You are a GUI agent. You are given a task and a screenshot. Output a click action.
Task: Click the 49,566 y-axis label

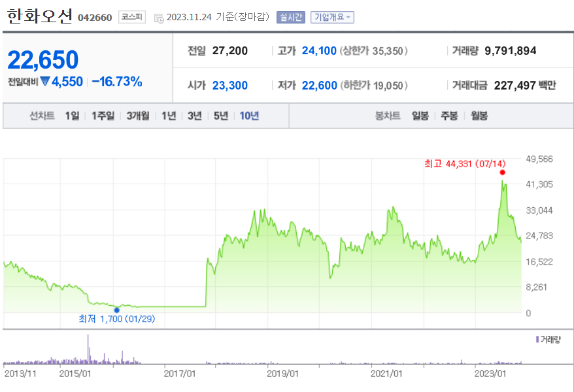[539, 159]
